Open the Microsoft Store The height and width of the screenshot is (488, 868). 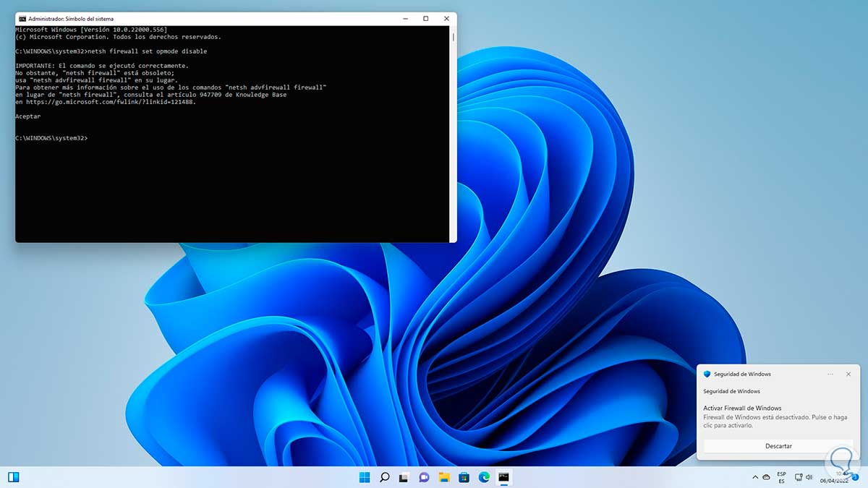pyautogui.click(x=463, y=477)
